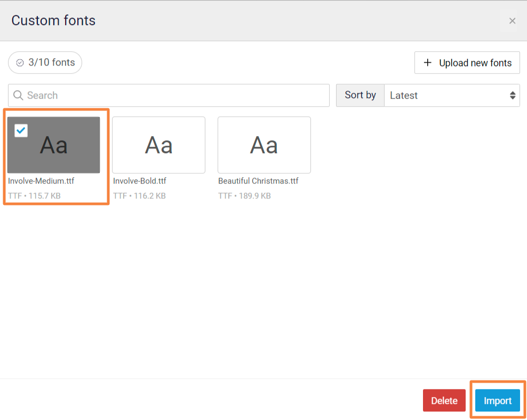Click the Sort by label
Viewport: 527px width, 420px height.
[x=360, y=96]
